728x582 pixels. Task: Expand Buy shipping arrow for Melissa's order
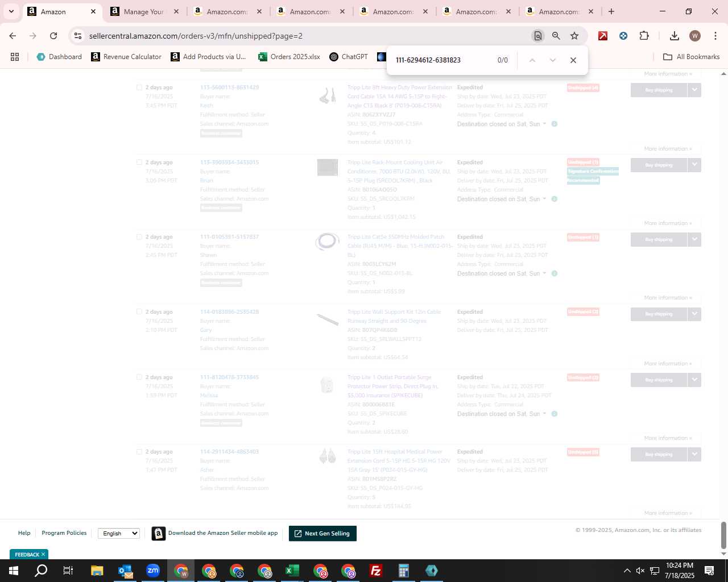[x=694, y=380]
